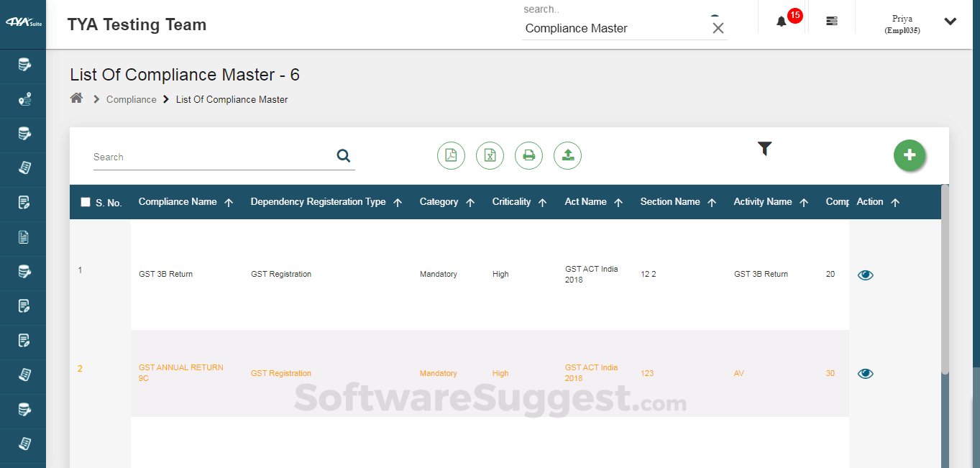
Task: Open the upload import tool
Action: (567, 155)
